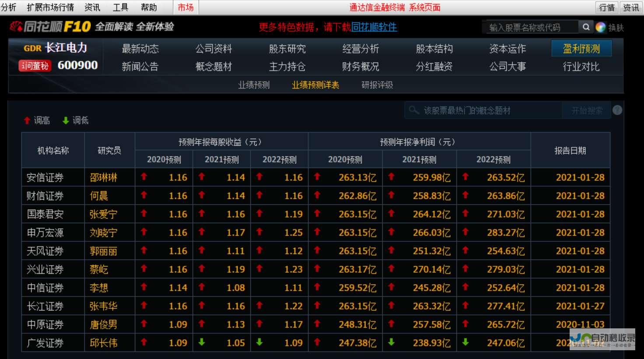Image resolution: width=644 pixels, height=359 pixels.
Task: Click researcher name 张韦华
Action: pyautogui.click(x=104, y=306)
